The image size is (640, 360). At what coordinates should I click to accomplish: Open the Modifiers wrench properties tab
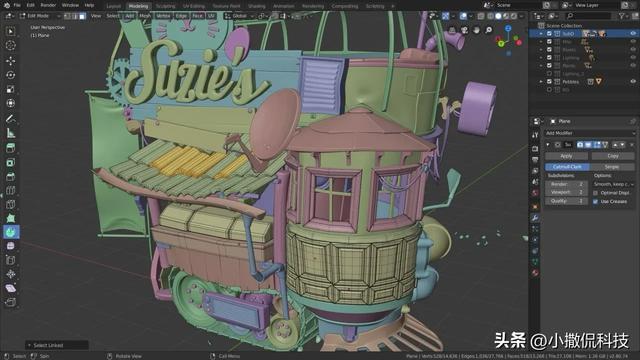[x=535, y=218]
